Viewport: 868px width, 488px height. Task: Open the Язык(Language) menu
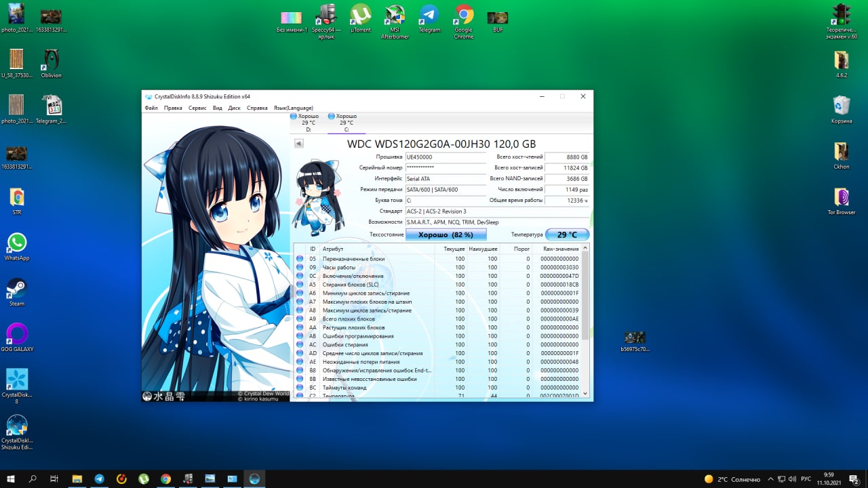[293, 108]
